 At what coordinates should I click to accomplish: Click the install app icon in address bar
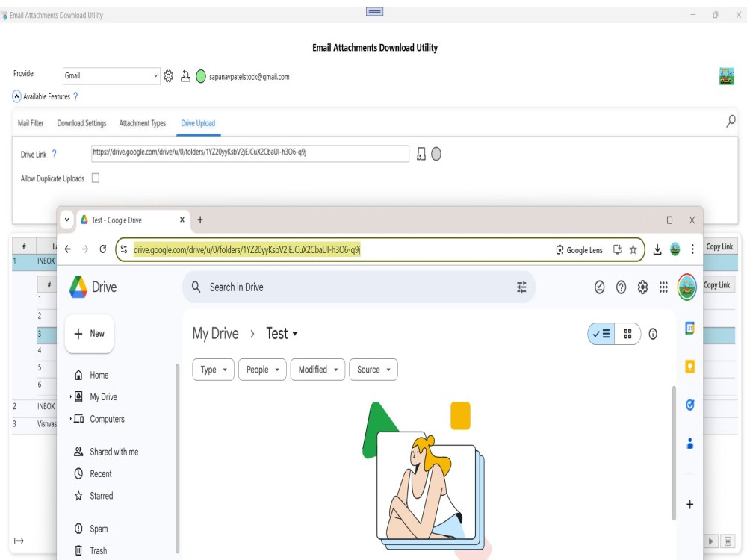(x=617, y=249)
